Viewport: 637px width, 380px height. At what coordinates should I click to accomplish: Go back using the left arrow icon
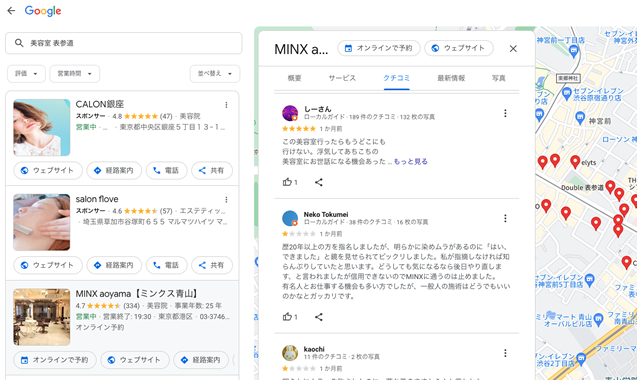pos(11,11)
